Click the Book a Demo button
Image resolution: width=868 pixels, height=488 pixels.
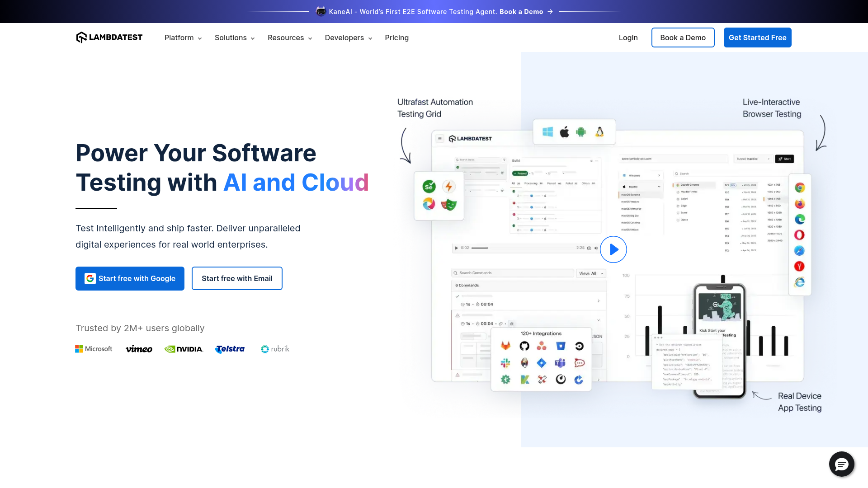pos(683,38)
